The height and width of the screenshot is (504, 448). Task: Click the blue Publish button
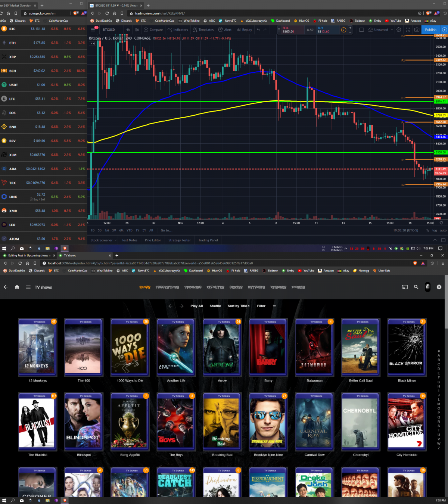coord(430,29)
